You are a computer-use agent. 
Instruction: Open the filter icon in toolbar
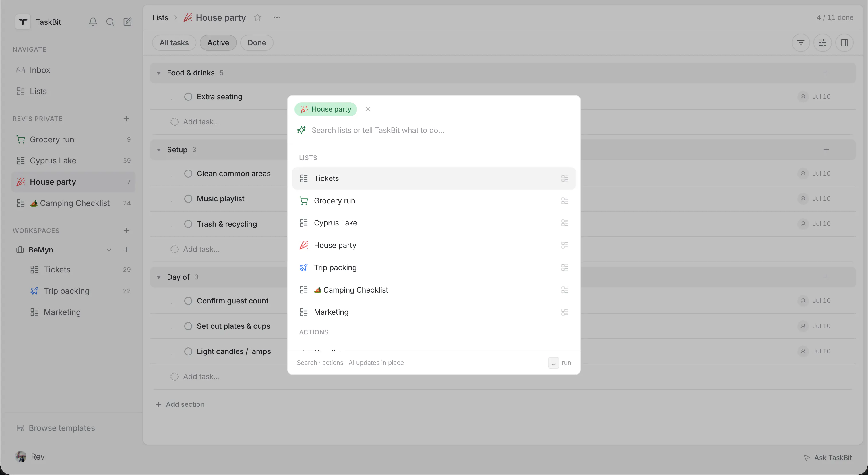(x=801, y=43)
